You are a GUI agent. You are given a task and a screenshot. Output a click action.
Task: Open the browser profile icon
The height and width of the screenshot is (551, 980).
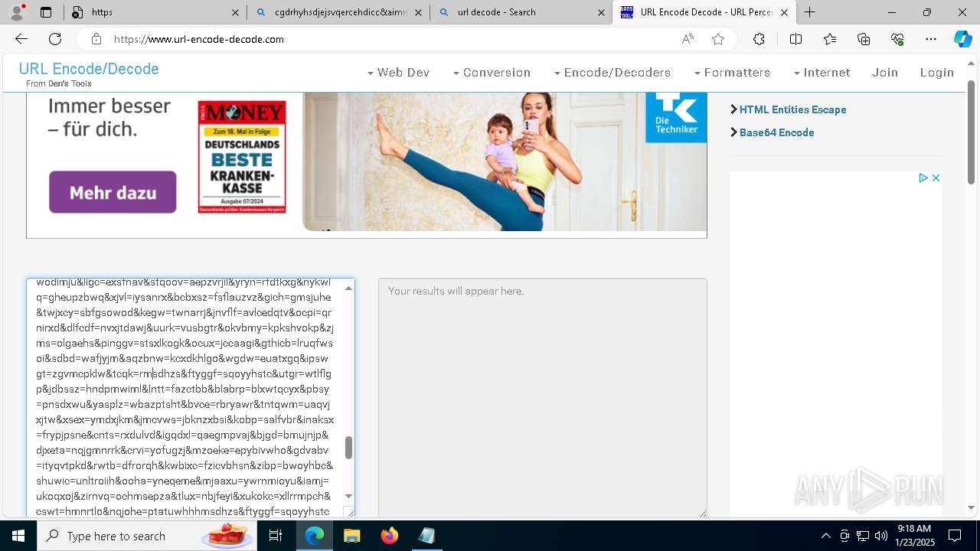coord(17,12)
